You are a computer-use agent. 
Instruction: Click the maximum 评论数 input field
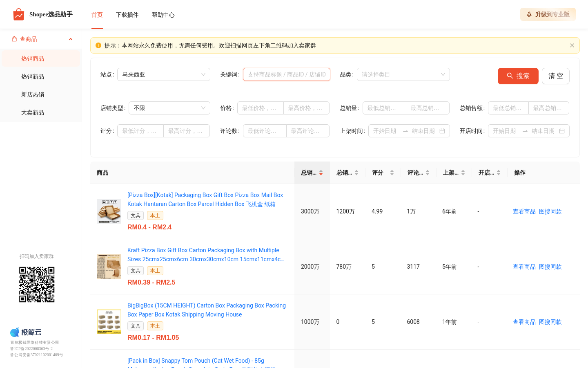308,131
